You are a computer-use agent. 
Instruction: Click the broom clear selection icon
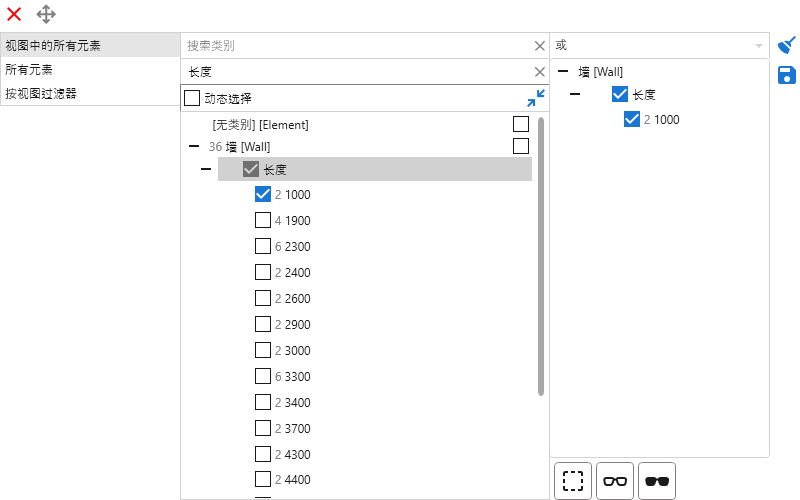(787, 45)
